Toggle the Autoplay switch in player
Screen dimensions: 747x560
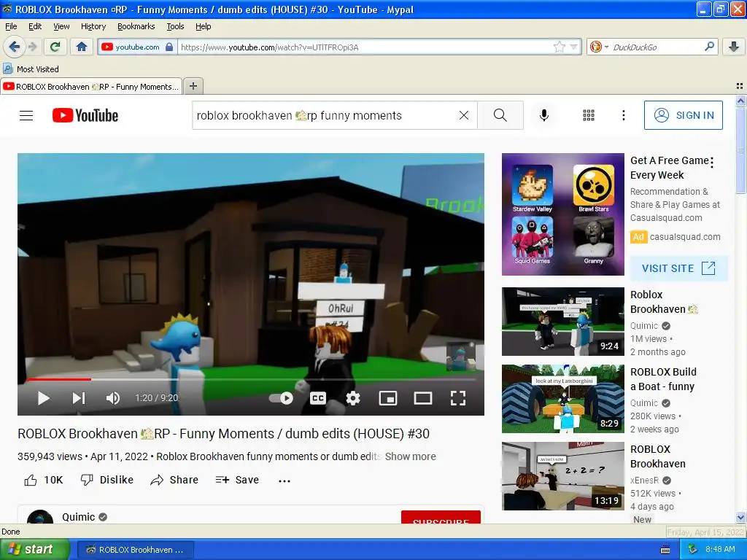[282, 398]
